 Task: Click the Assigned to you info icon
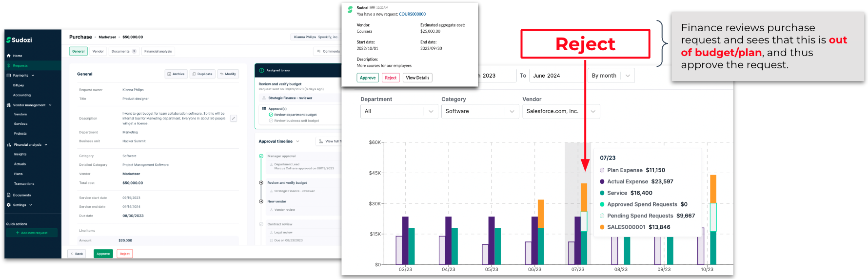pyautogui.click(x=261, y=70)
